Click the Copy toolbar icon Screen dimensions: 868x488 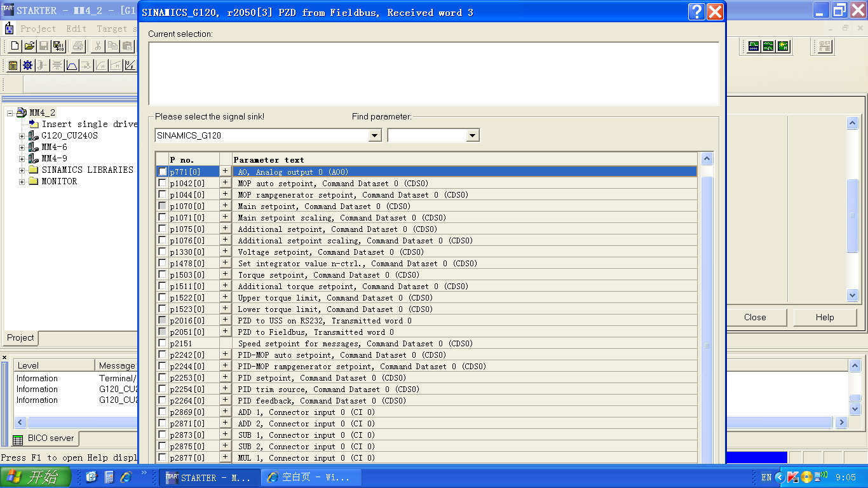(x=112, y=46)
